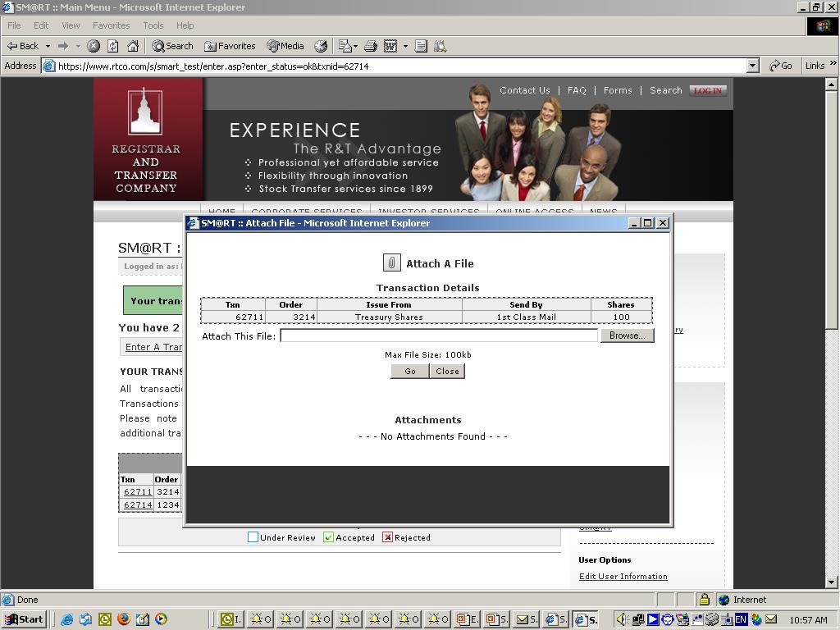Click the Go button beside the address bar

[781, 66]
